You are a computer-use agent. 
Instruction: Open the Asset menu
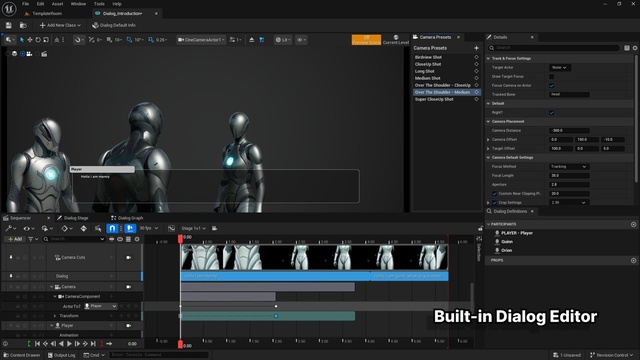[58, 4]
